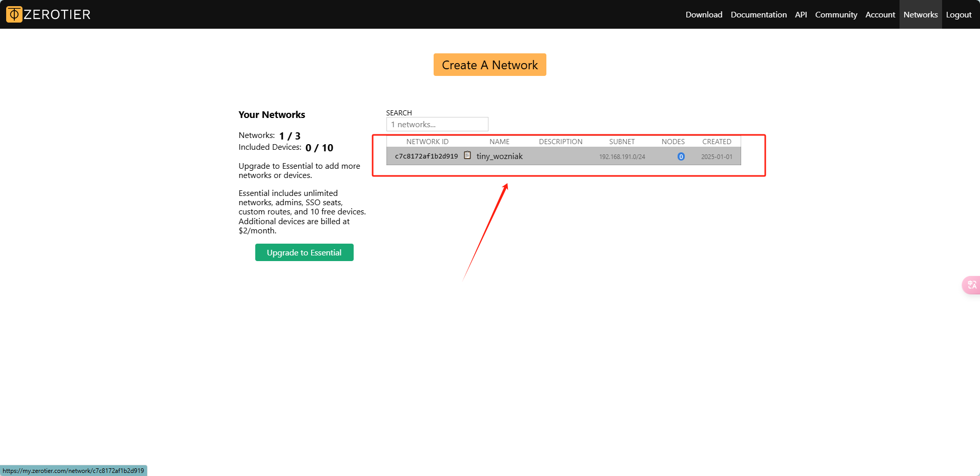Image resolution: width=980 pixels, height=476 pixels.
Task: Click Upgrade to Essential button
Action: coord(304,252)
